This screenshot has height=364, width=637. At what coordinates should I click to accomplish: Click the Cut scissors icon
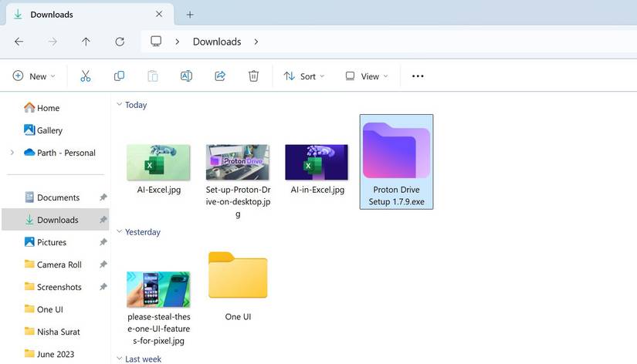[85, 76]
